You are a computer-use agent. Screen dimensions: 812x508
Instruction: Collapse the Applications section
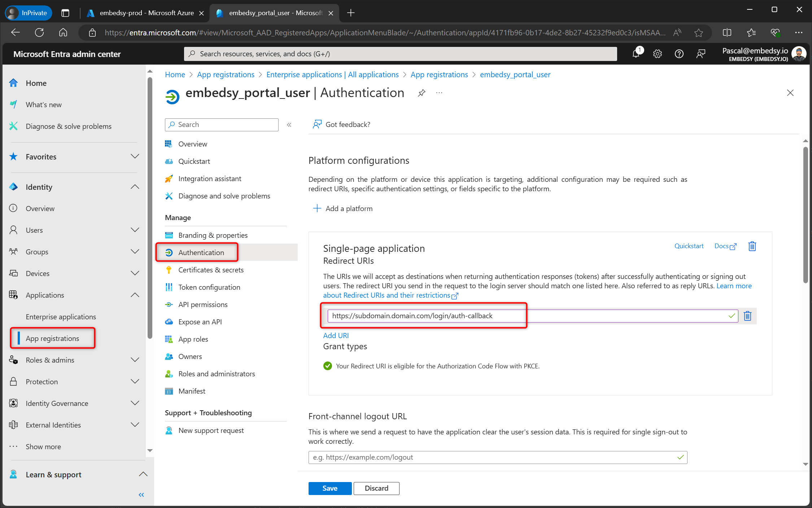[135, 295]
